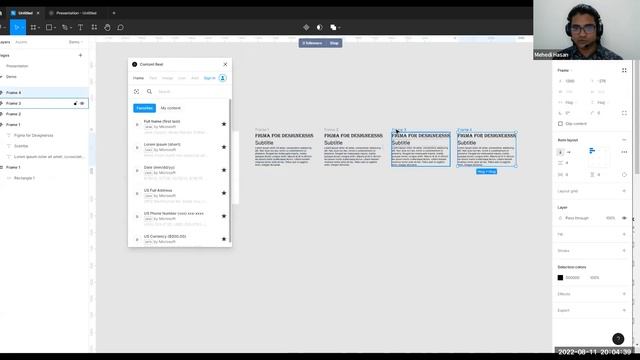Add an effect with plus button
The height and width of the screenshot is (360, 640).
point(624,294)
